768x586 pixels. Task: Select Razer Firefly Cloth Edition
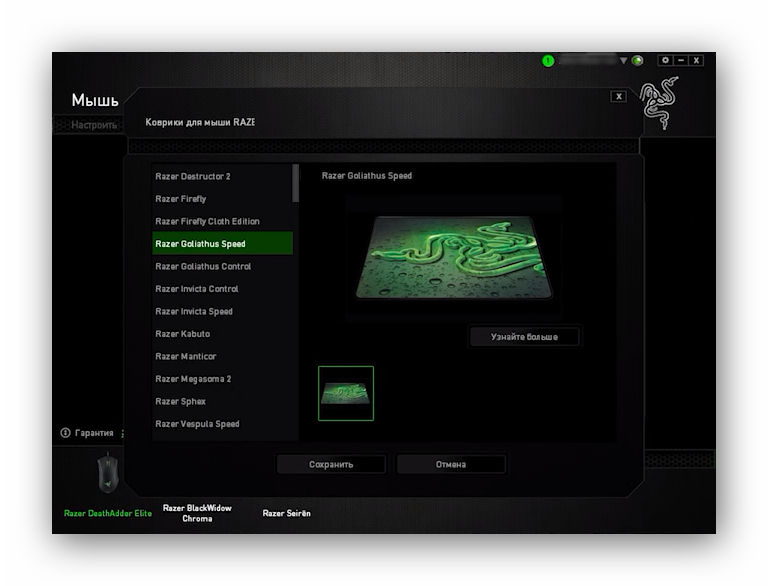tap(222, 221)
